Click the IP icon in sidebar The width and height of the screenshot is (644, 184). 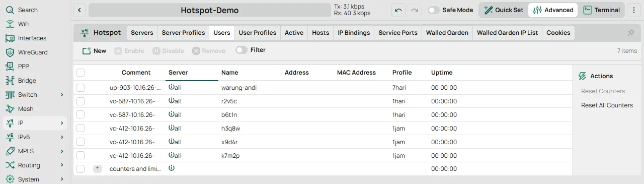point(10,122)
